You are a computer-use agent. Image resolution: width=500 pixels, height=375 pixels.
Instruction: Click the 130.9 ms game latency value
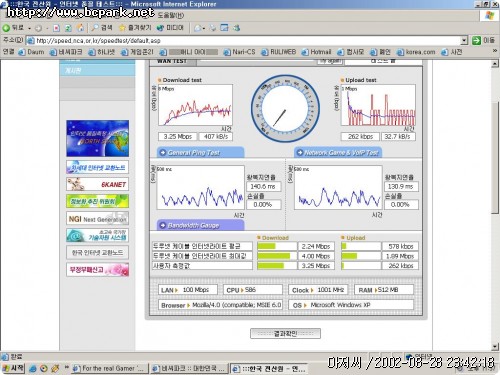coord(401,187)
